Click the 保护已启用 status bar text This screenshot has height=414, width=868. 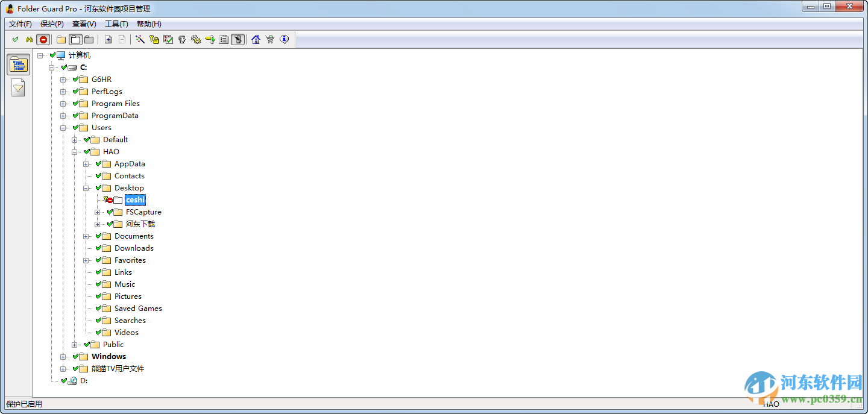pyautogui.click(x=24, y=404)
